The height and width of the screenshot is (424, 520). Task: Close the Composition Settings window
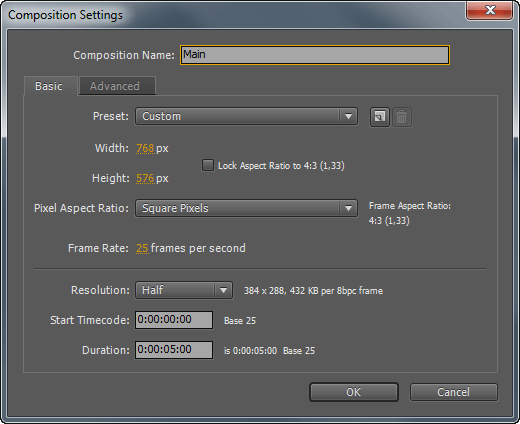[489, 11]
